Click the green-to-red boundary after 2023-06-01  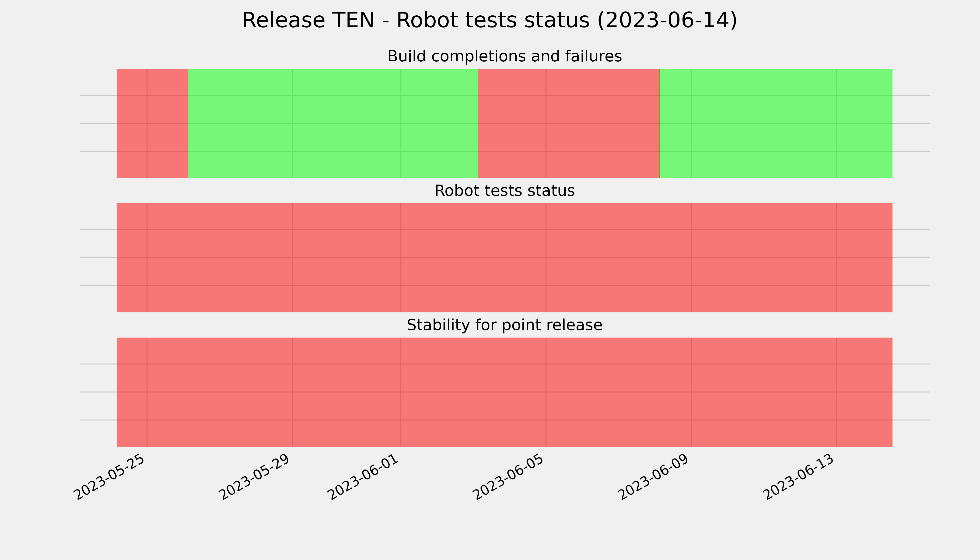478,123
